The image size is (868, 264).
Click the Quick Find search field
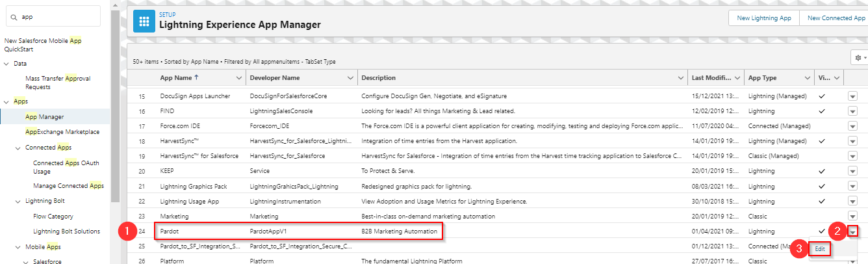pyautogui.click(x=52, y=17)
